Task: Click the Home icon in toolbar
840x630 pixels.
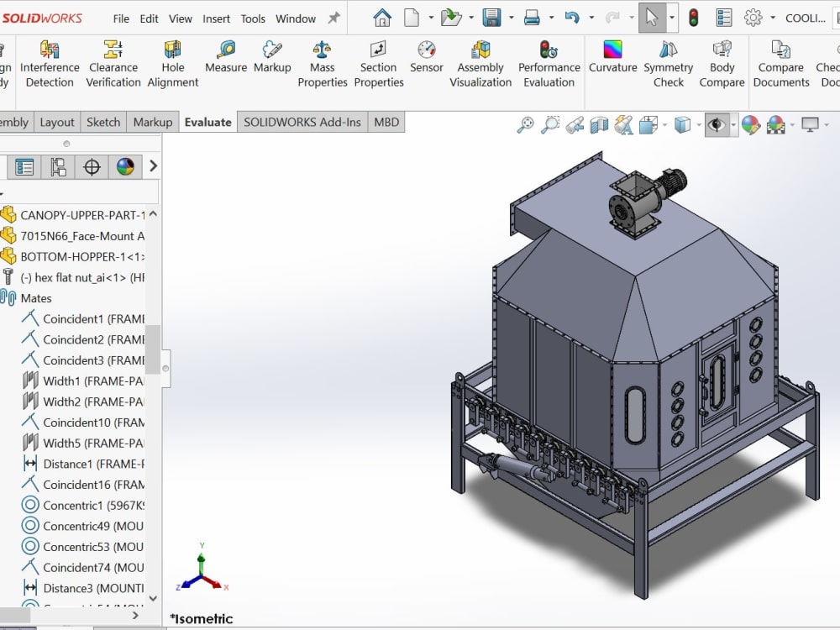Action: (x=382, y=18)
